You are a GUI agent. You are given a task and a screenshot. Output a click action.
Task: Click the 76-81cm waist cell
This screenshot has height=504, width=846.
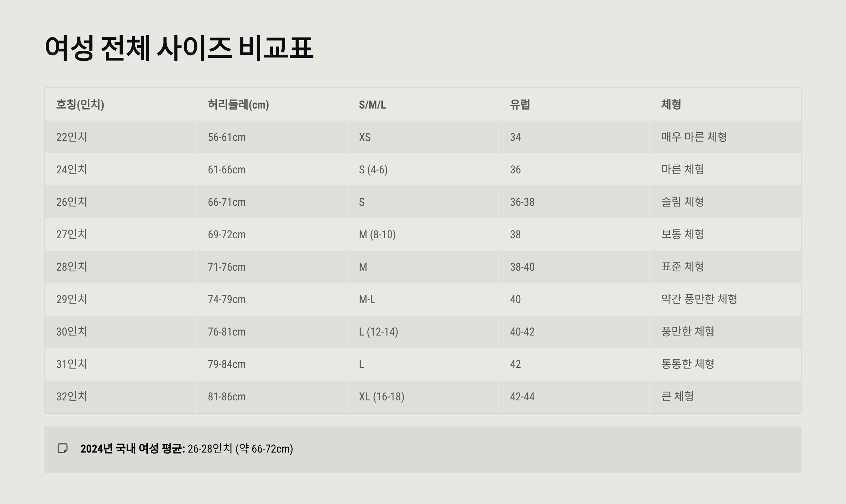point(227,332)
